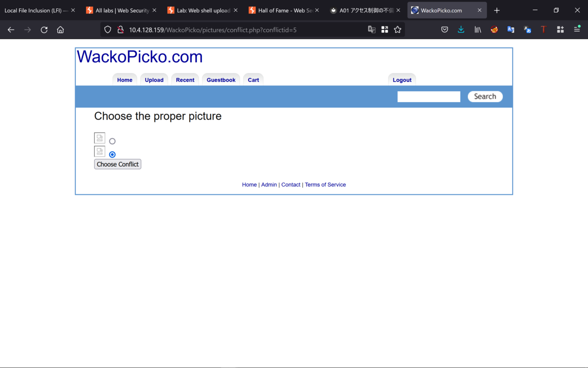Image resolution: width=588 pixels, height=368 pixels.
Task: Minimize the browser window
Action: pos(535,10)
